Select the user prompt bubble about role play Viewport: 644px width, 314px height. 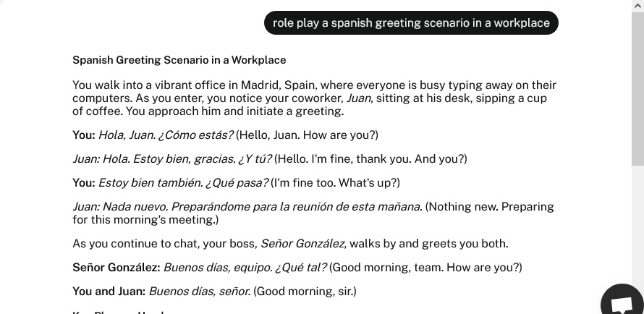click(x=411, y=23)
